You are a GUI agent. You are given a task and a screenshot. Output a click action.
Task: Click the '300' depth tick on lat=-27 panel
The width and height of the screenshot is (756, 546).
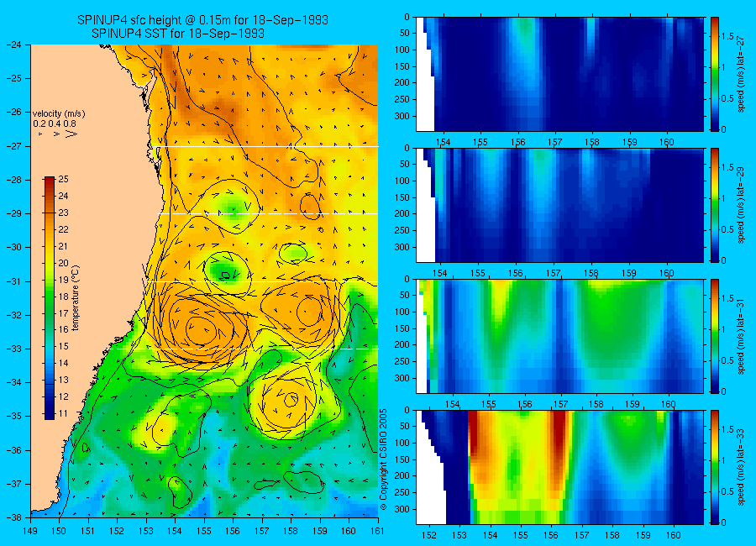[x=402, y=116]
